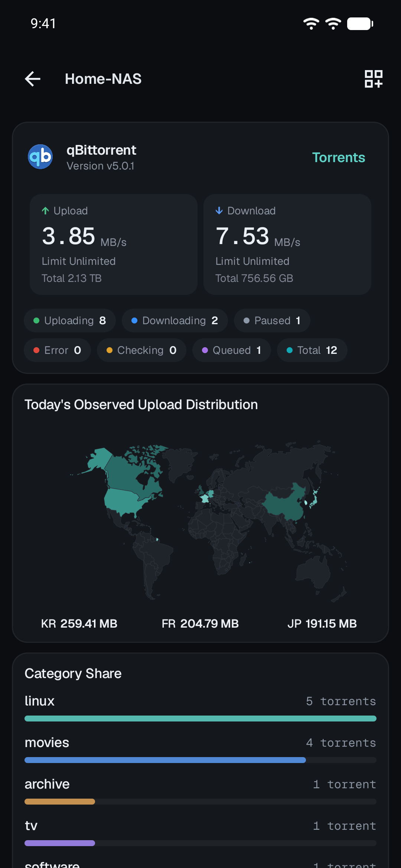Tap the Today's Observed Upload Distribution heading
Viewport: 401px width, 868px height.
[141, 404]
